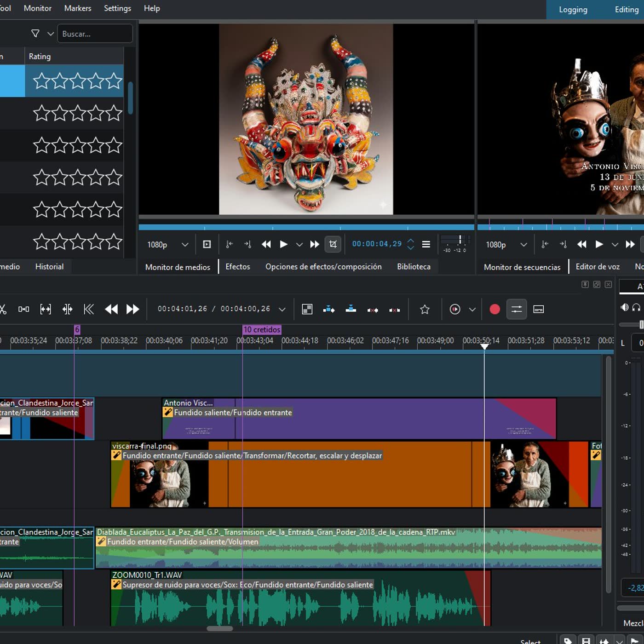Select the '6' timeline marker
Viewport: 644px width, 644px height.
tap(77, 329)
